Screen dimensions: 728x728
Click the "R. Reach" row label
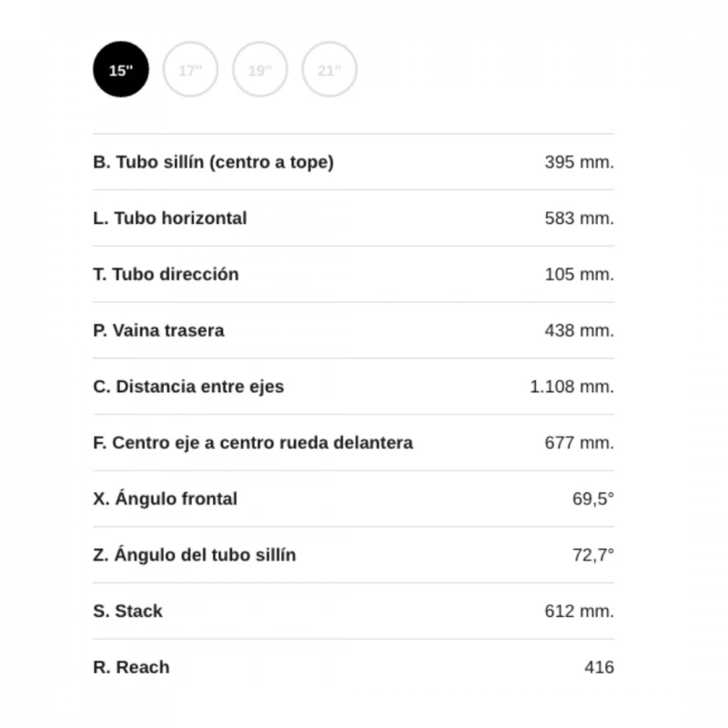131,667
